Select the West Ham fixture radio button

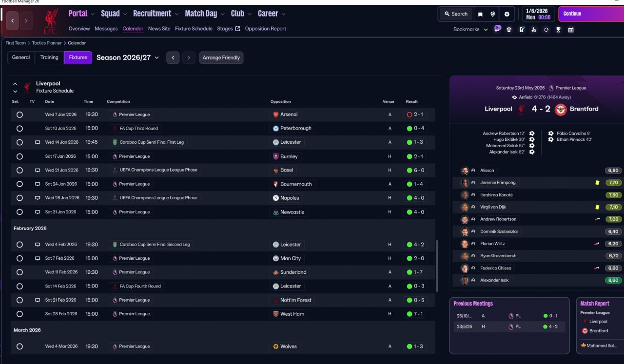pos(19,314)
